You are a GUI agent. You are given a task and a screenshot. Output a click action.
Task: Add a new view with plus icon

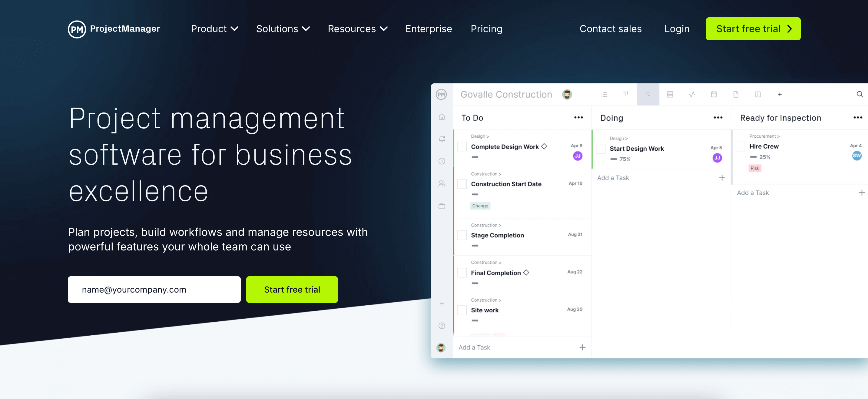(780, 94)
